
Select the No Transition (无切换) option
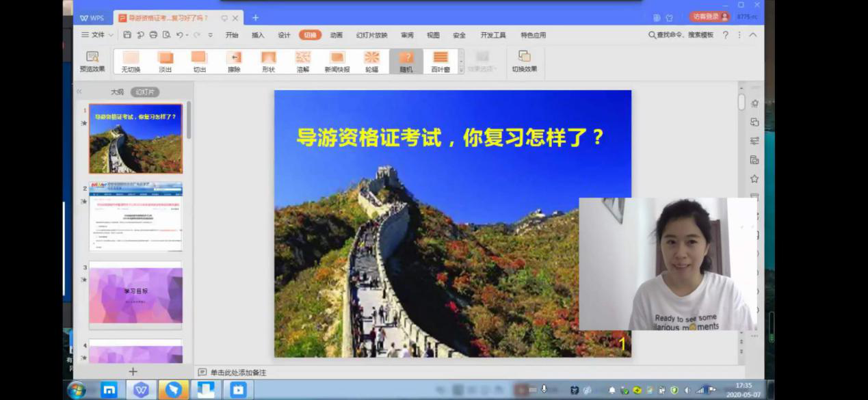pos(131,60)
